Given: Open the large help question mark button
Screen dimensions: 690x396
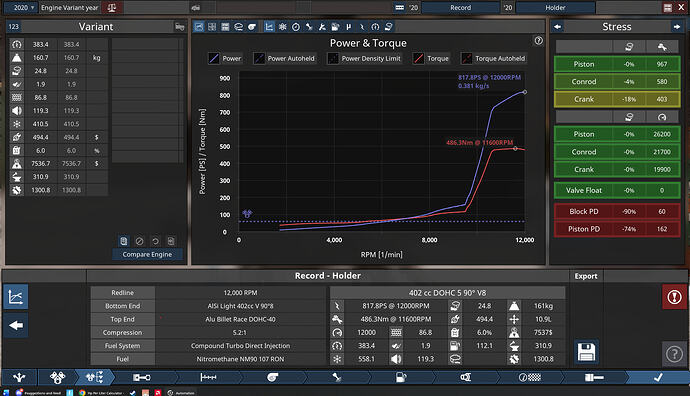Looking at the screenshot, I should [x=674, y=354].
